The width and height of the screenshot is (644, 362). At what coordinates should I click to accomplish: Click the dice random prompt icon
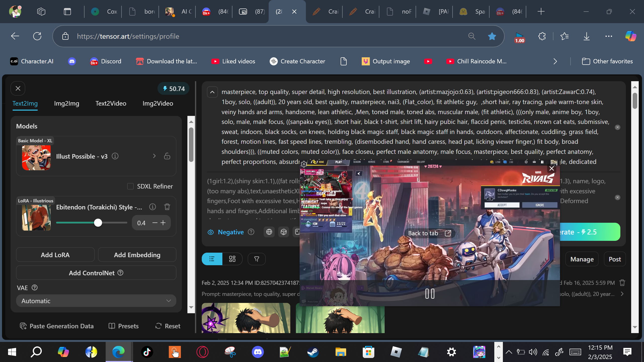[x=284, y=232]
